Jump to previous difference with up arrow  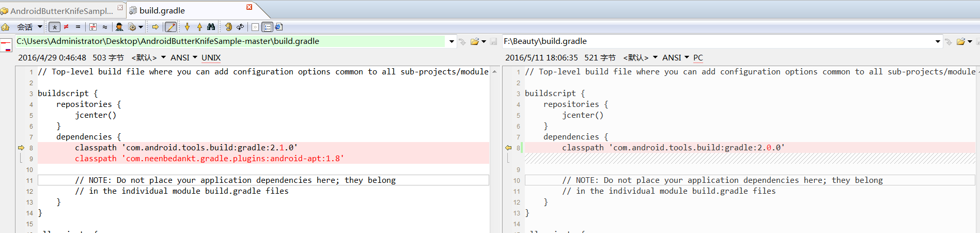(x=199, y=27)
